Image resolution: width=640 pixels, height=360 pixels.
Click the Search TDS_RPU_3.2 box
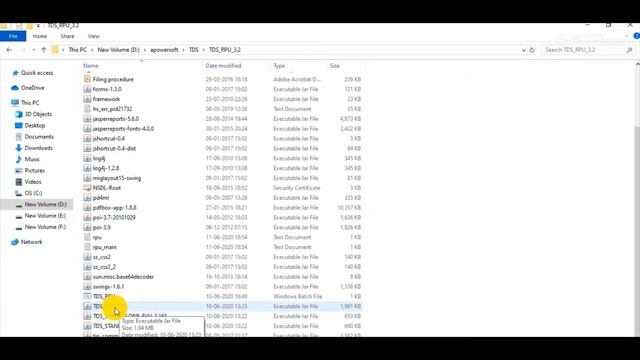tap(588, 50)
